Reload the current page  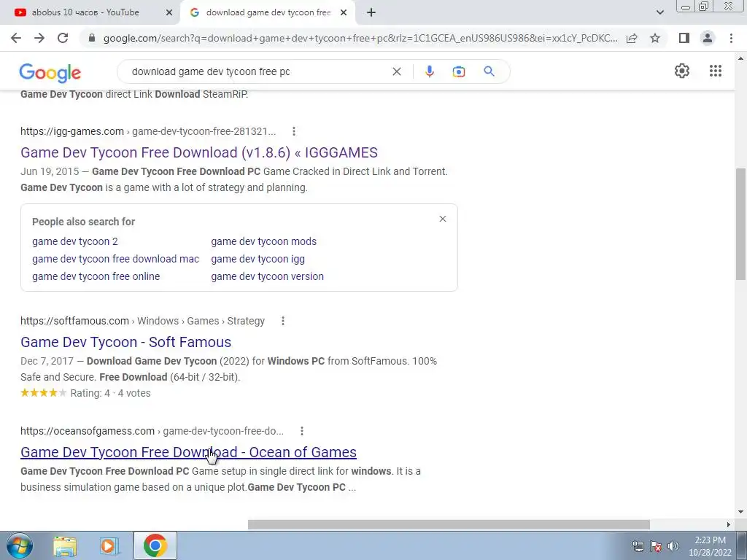point(63,38)
